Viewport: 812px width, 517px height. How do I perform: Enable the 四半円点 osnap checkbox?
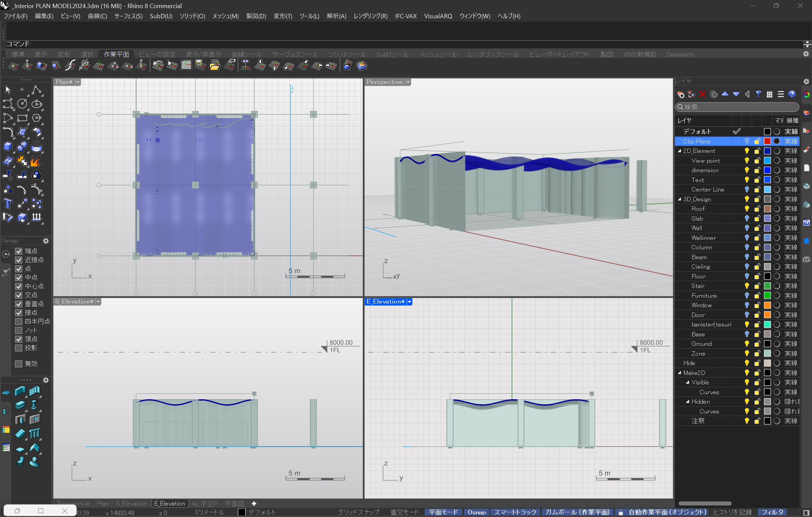[x=19, y=321]
